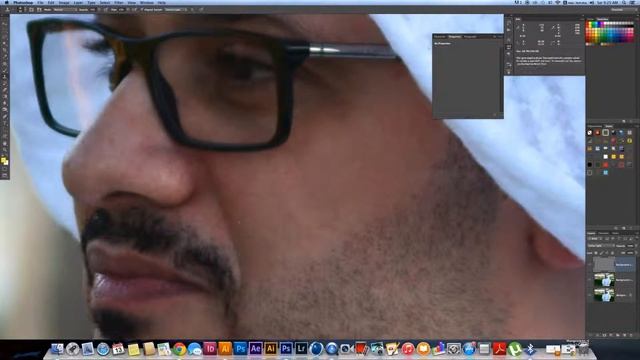
Task: Hide the top layer via its eye icon
Action: pyautogui.click(x=590, y=264)
